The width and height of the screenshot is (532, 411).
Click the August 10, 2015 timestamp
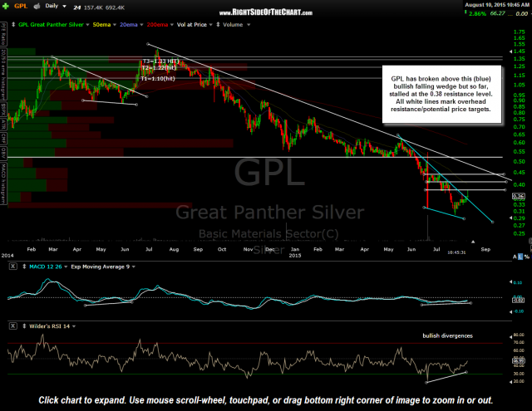[497, 5]
